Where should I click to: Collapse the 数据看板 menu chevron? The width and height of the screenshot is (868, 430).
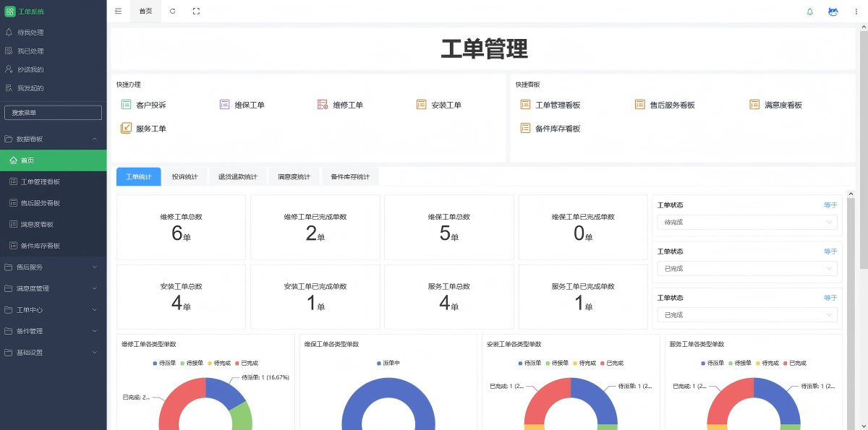coord(95,139)
